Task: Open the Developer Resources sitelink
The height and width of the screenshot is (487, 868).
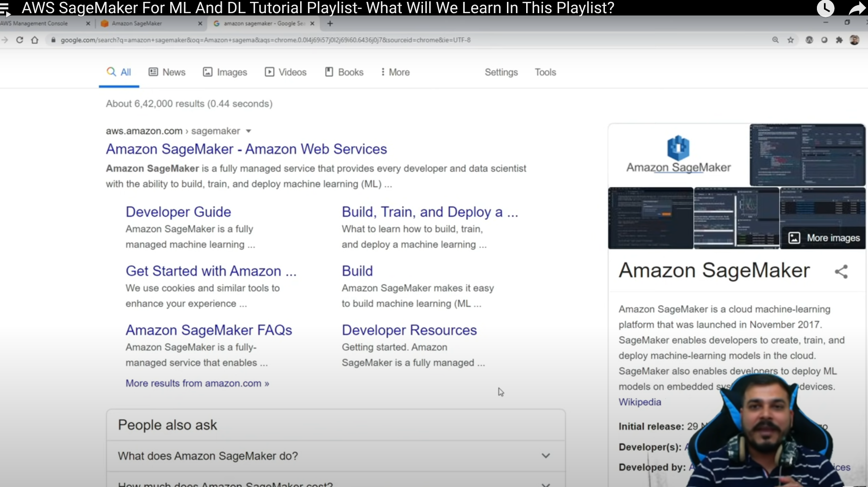Action: pos(409,330)
